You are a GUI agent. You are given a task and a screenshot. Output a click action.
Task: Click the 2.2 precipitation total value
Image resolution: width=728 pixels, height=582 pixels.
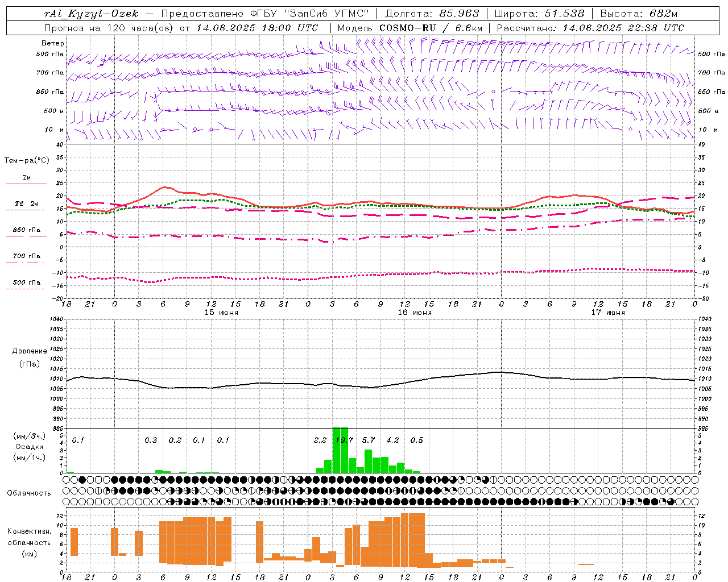[320, 440]
